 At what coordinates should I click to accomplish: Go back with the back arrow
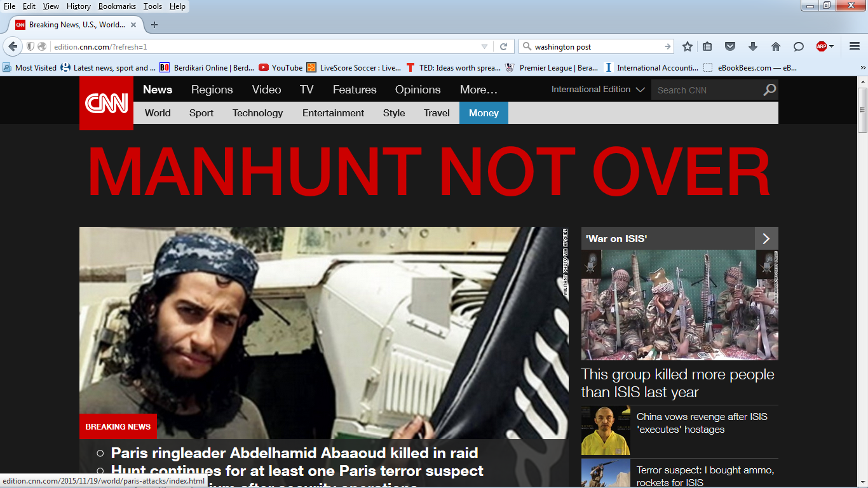point(13,46)
